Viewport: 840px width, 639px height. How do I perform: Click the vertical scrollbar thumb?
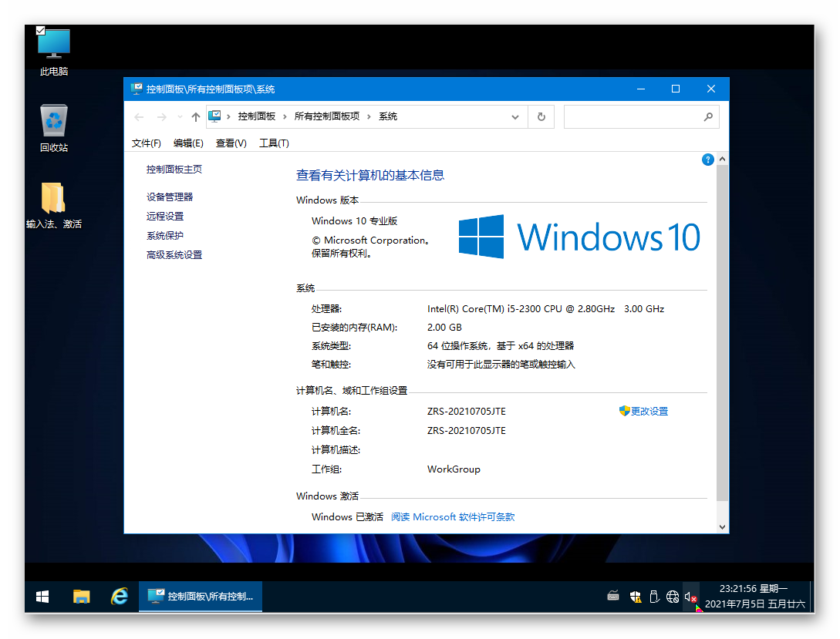(722, 333)
